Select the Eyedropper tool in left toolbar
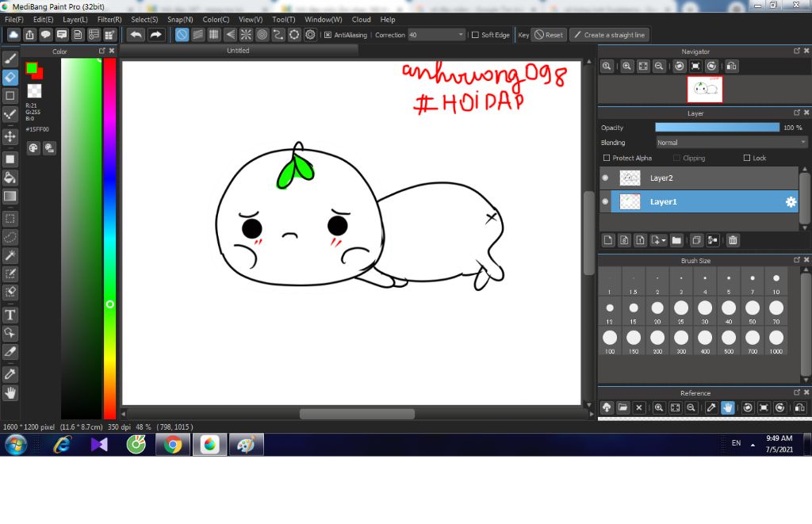The height and width of the screenshot is (524, 812). point(10,374)
